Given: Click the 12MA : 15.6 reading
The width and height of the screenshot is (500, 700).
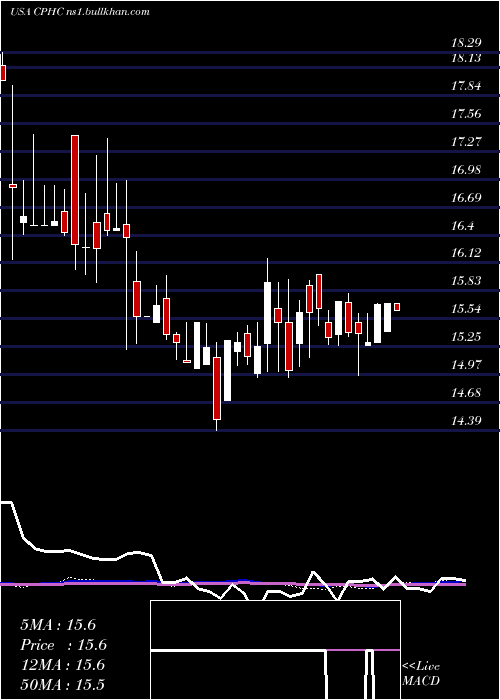Looking at the screenshot, I should point(62,665).
